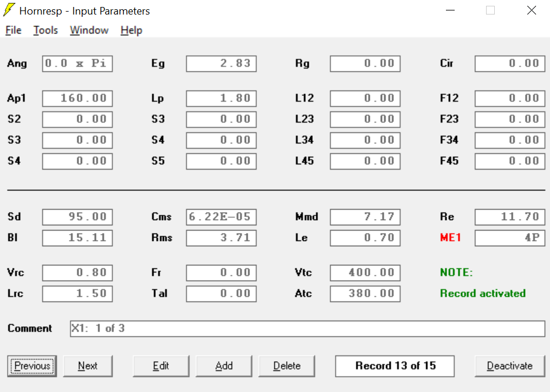Click the F23 input field

coord(510,120)
